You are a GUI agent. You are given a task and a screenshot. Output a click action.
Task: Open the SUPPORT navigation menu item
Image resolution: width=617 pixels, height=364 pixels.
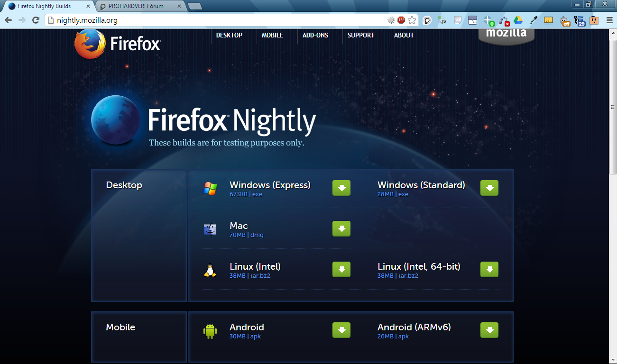361,35
